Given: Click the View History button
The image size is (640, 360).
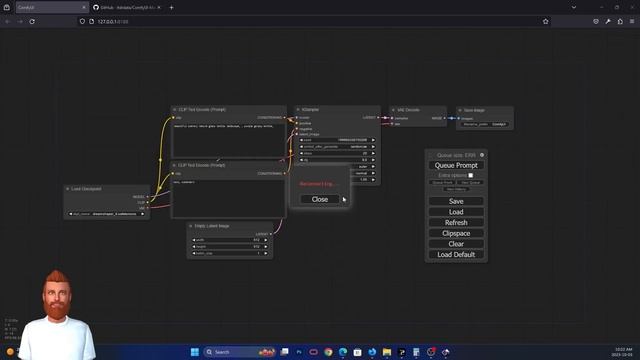Looking at the screenshot, I should pyautogui.click(x=456, y=189).
